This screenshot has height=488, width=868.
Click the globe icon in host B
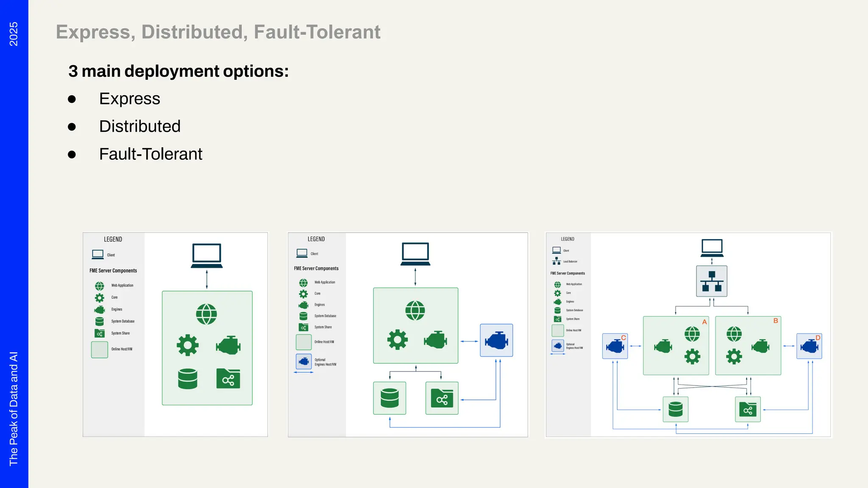[734, 334]
